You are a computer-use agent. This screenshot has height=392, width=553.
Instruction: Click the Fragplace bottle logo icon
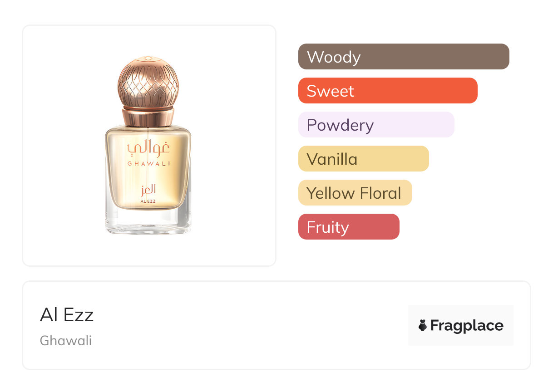423,325
